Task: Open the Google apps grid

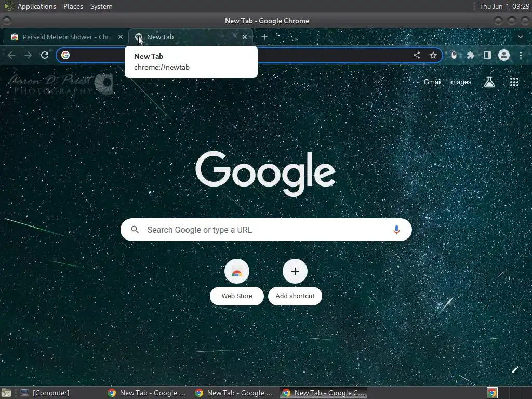Action: (x=514, y=82)
